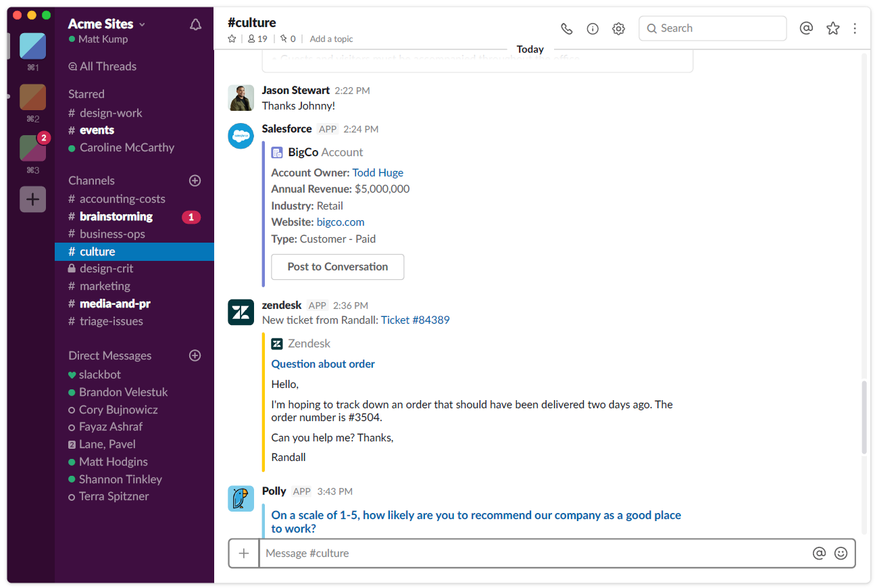This screenshot has height=588, width=875.
Task: Click the notifications bell icon
Action: click(196, 25)
